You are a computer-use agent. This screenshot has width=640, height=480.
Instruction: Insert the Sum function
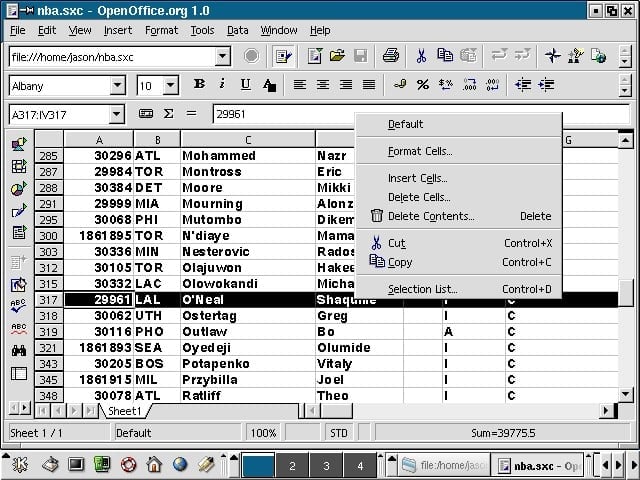[x=168, y=113]
